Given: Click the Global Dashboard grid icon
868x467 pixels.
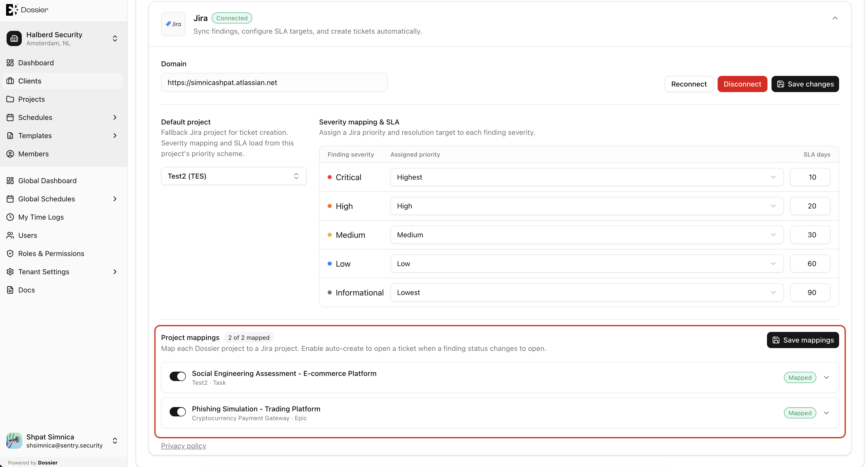Looking at the screenshot, I should tap(10, 180).
